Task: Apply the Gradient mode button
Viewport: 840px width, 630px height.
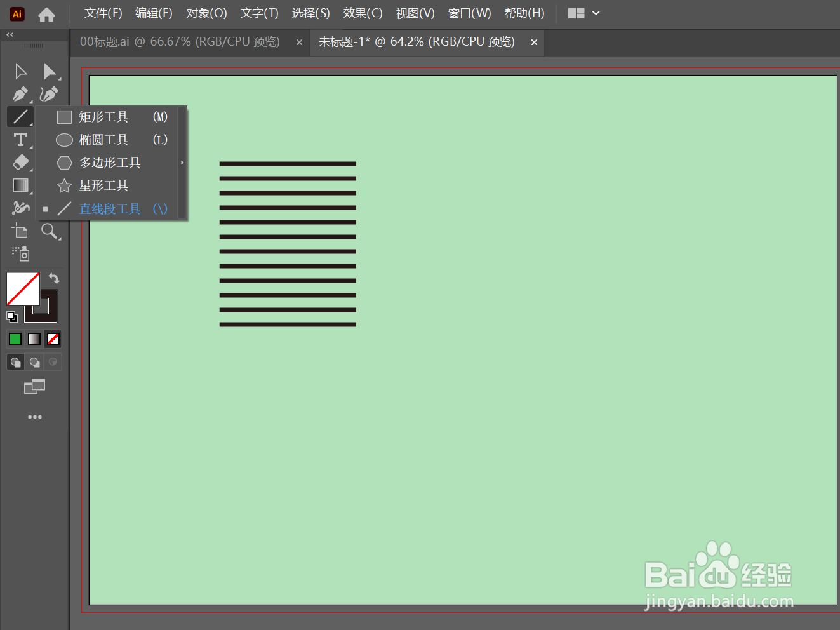Action: click(34, 339)
